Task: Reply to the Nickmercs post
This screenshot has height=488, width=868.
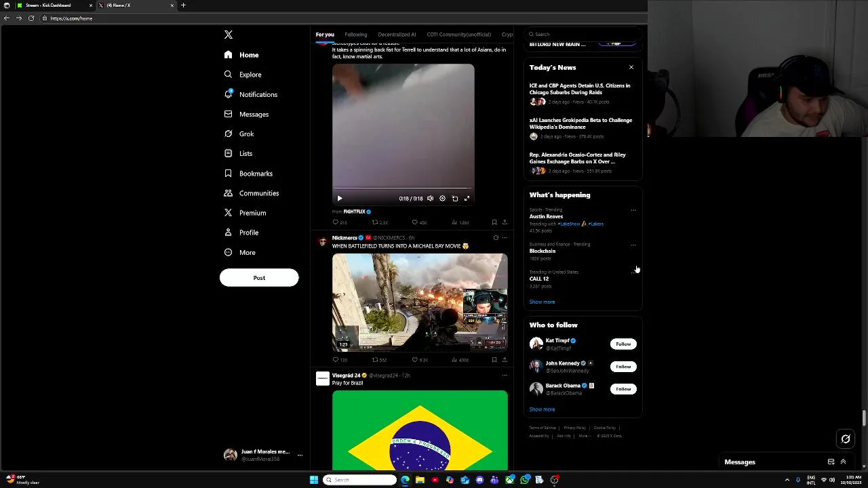Action: coord(339,360)
